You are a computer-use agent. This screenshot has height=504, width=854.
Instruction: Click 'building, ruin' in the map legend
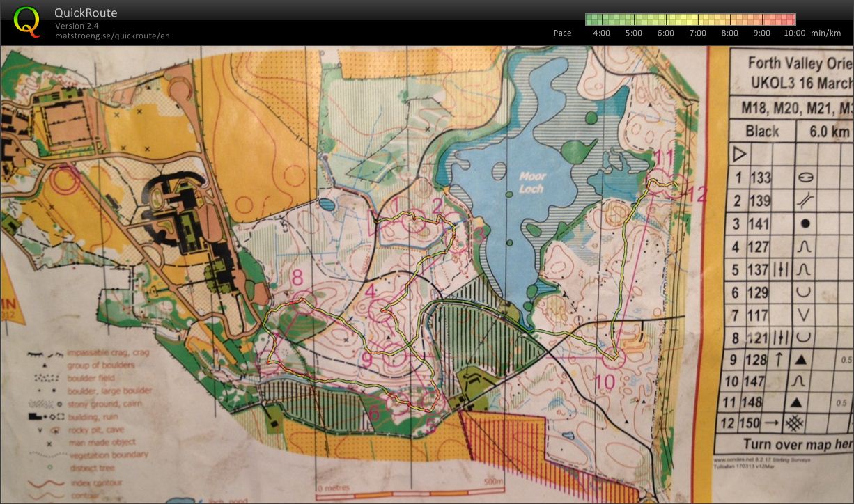[x=95, y=416]
